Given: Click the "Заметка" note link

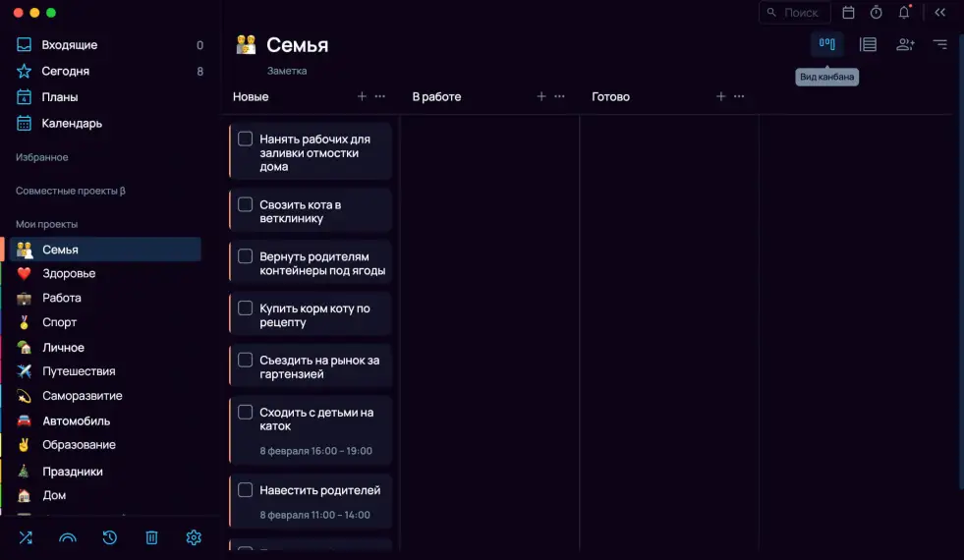Looking at the screenshot, I should click(287, 71).
